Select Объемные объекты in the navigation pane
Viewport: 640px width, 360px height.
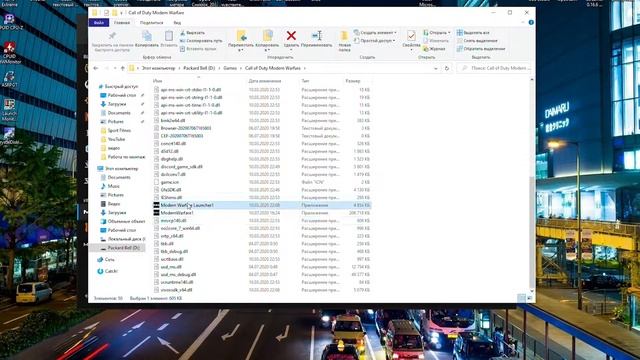point(123,221)
